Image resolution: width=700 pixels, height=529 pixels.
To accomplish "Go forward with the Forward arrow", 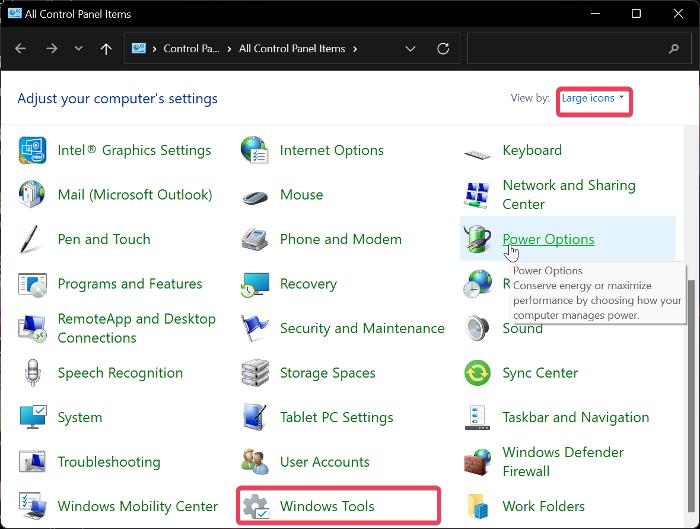I will (52, 48).
